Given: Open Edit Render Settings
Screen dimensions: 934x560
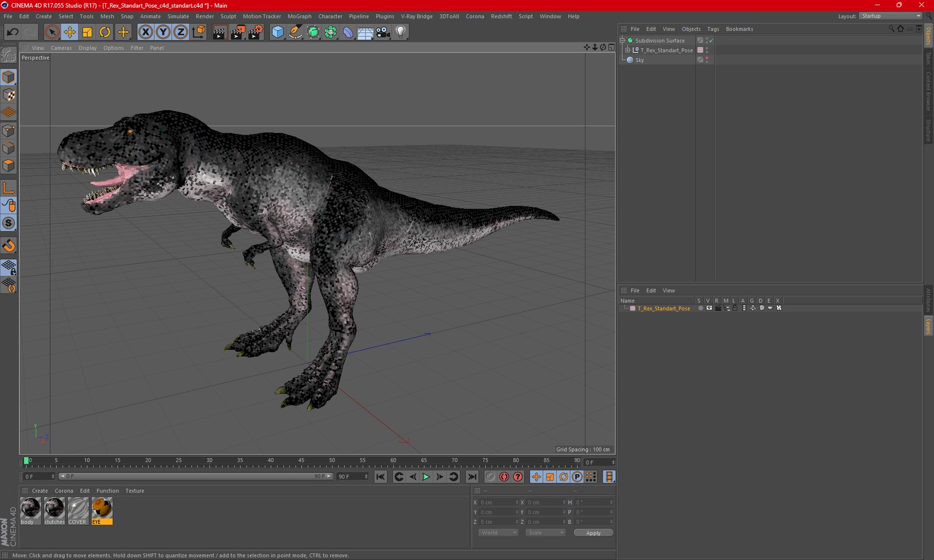Looking at the screenshot, I should click(255, 32).
